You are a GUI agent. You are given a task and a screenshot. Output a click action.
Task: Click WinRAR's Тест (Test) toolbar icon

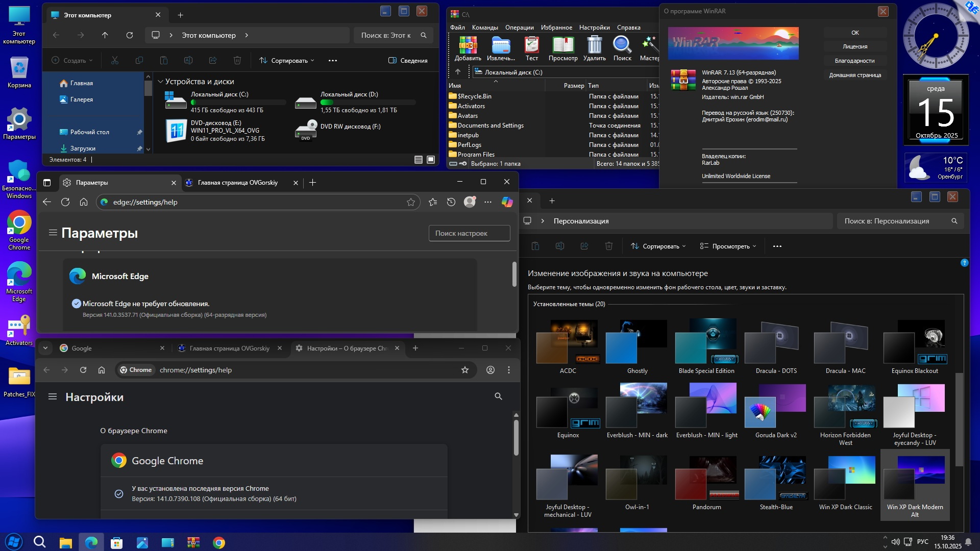point(531,45)
